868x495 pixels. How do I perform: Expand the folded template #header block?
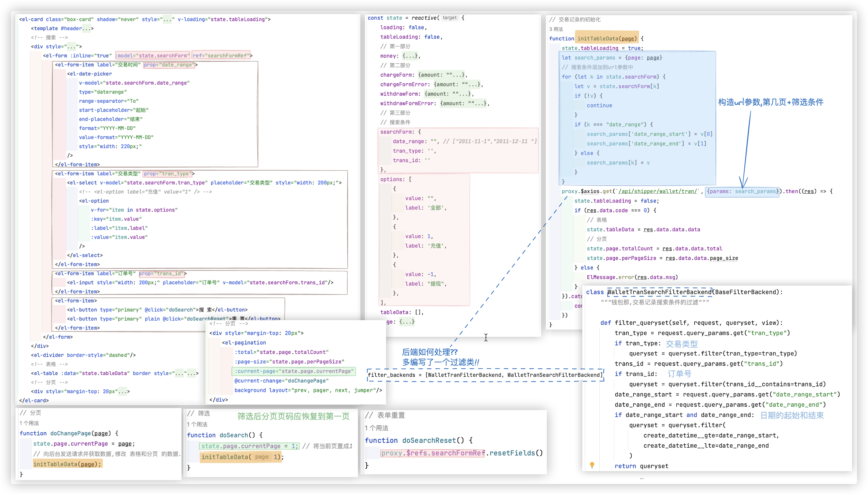click(x=86, y=28)
